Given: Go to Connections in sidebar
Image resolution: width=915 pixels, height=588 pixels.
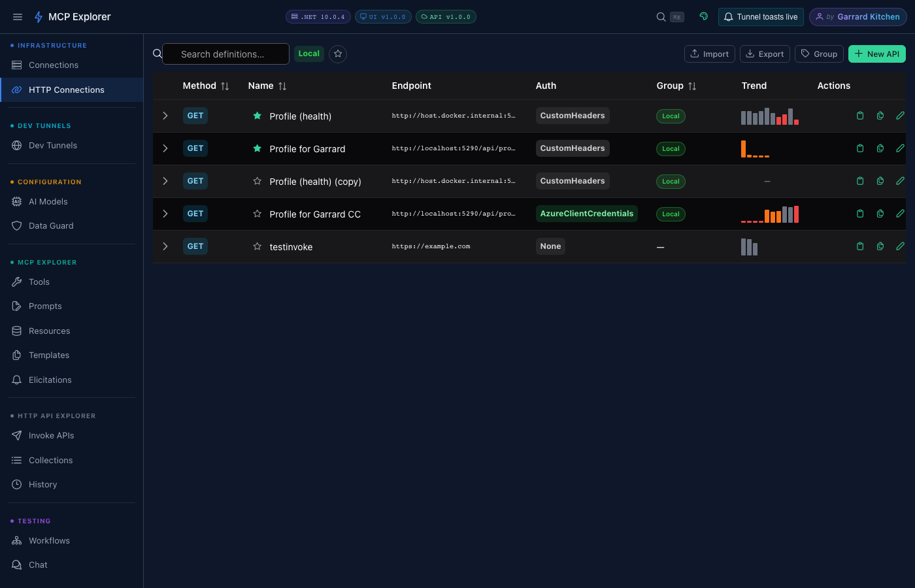Looking at the screenshot, I should 71,65.
